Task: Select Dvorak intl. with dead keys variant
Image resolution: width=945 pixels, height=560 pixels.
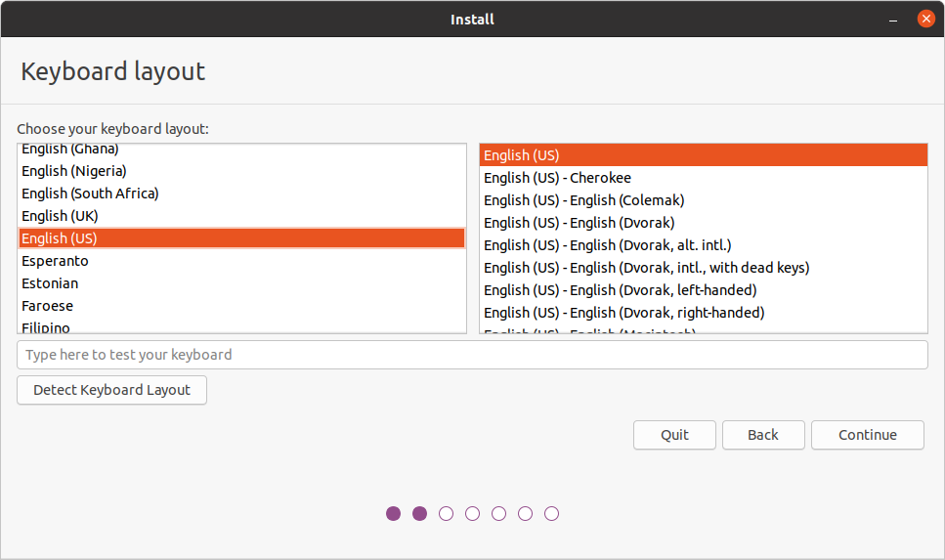Action: click(646, 268)
